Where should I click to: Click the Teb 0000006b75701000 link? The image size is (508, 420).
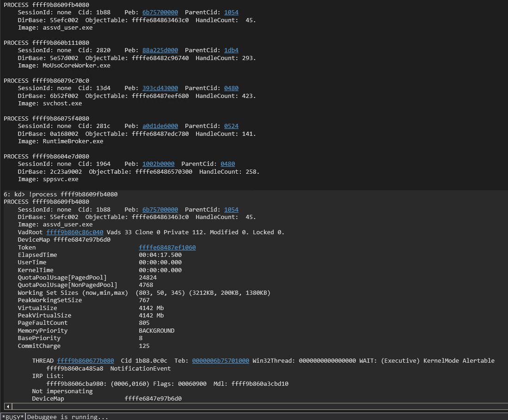220,361
